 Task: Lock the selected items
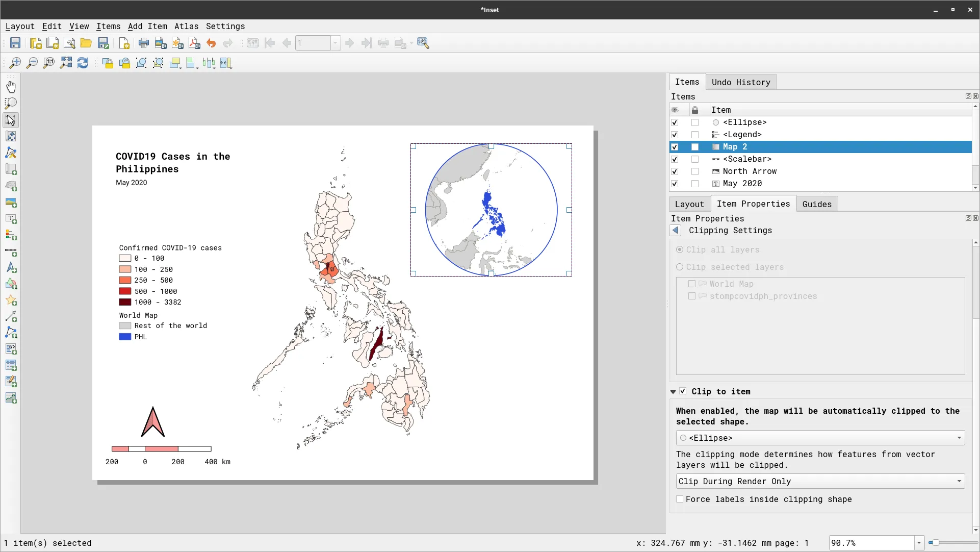[x=108, y=63]
